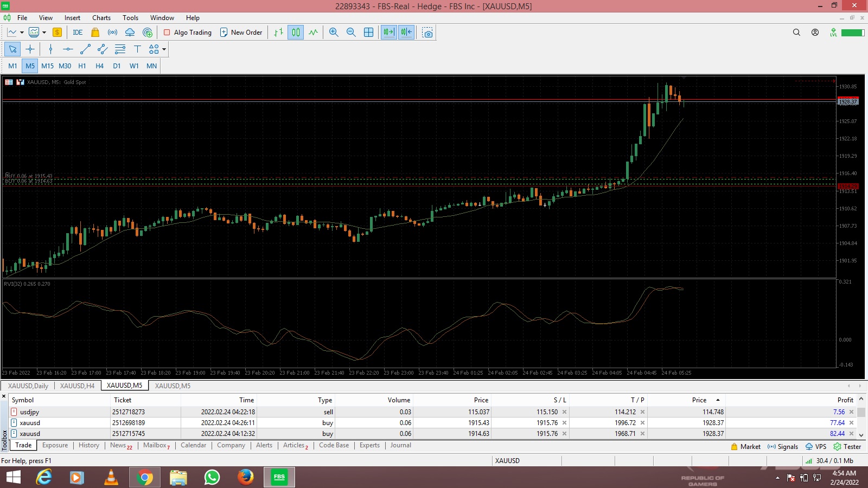
Task: Open Tester link in toolbox footer
Action: tap(847, 447)
